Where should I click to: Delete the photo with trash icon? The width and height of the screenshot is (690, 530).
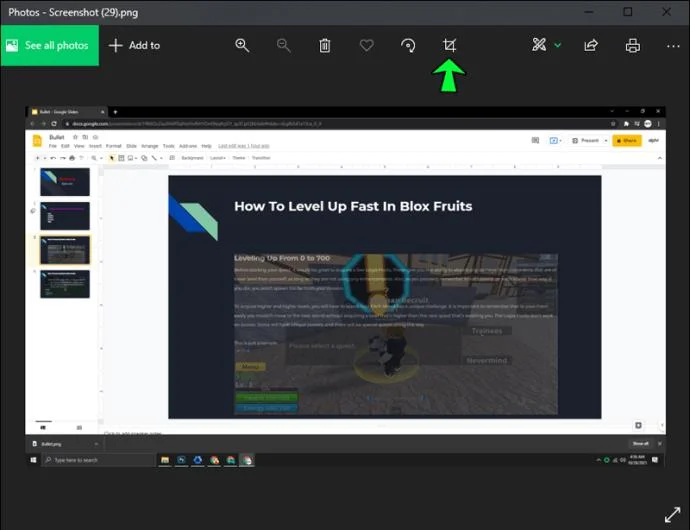coord(325,45)
